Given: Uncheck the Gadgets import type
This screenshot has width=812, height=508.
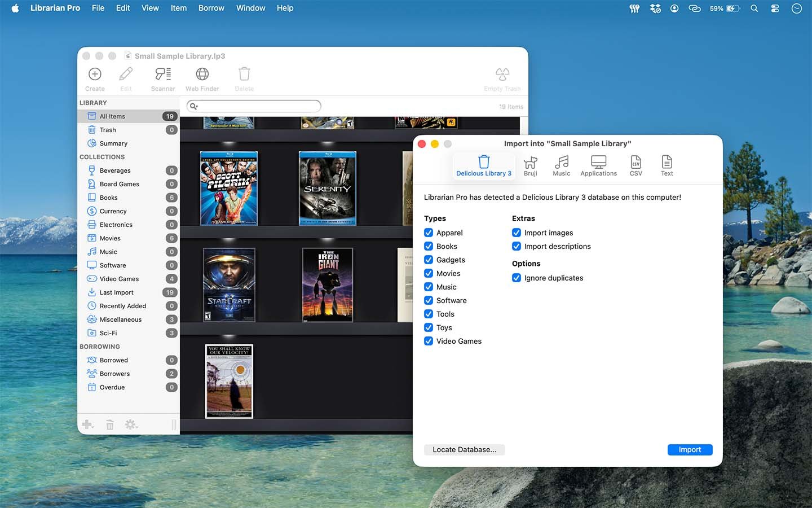Looking at the screenshot, I should point(429,260).
